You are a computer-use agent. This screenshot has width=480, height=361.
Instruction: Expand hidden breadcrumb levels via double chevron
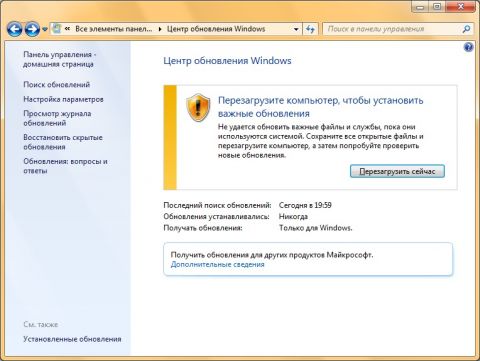(x=67, y=29)
